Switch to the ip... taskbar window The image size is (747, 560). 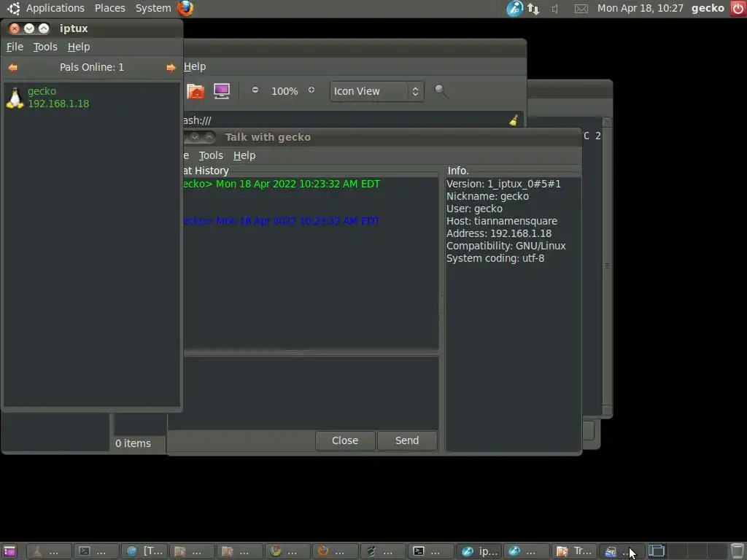(479, 551)
